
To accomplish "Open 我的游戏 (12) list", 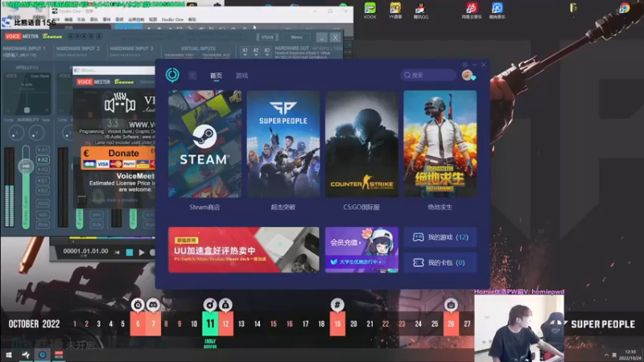I will click(440, 237).
